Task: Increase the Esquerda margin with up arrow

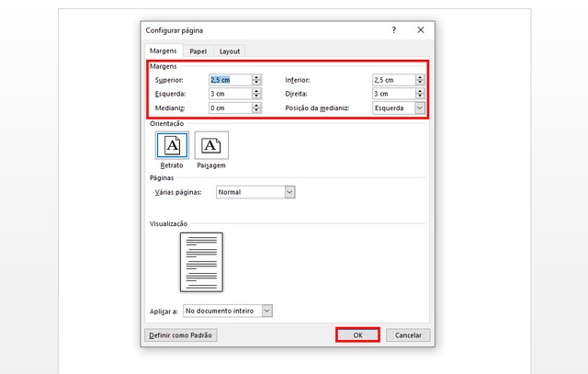Action: (x=256, y=91)
